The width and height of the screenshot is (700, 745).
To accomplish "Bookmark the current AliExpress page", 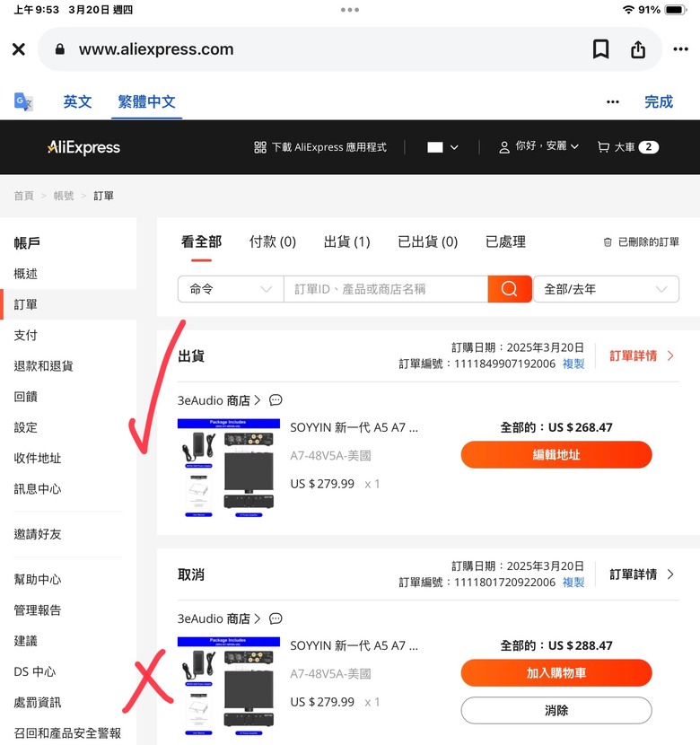I will click(x=600, y=49).
